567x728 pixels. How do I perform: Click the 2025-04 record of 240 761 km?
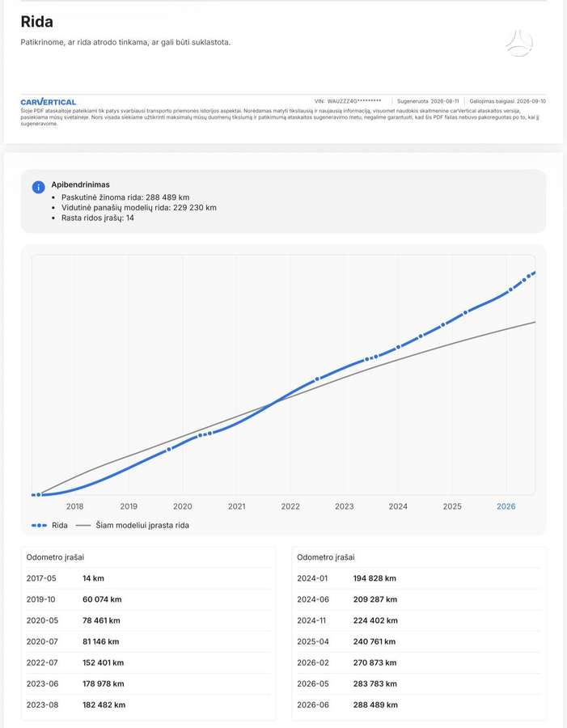point(418,641)
